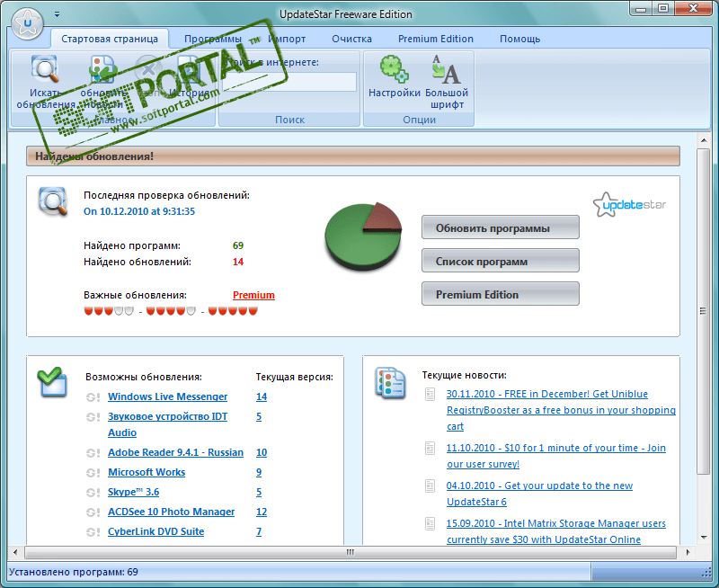Click vertical scrollbar down arrow
Viewport: 719px width, 588px height.
[704, 537]
